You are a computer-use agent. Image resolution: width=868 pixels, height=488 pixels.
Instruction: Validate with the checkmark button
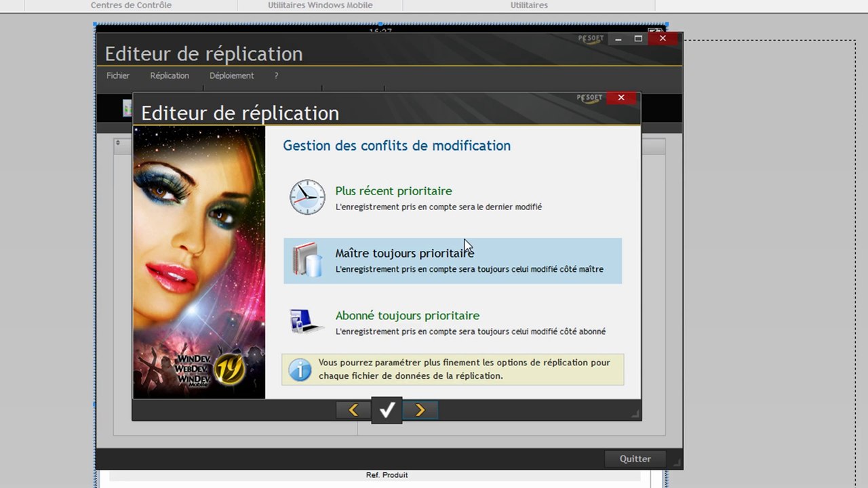point(387,410)
